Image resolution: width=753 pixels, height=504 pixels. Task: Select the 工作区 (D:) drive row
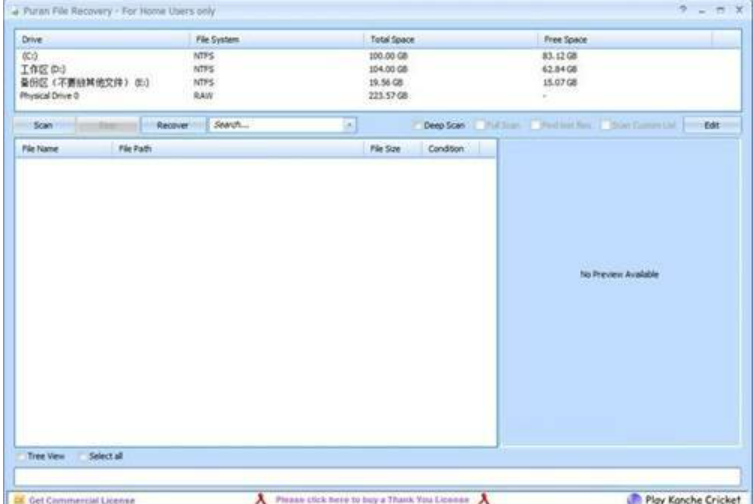tap(377, 69)
